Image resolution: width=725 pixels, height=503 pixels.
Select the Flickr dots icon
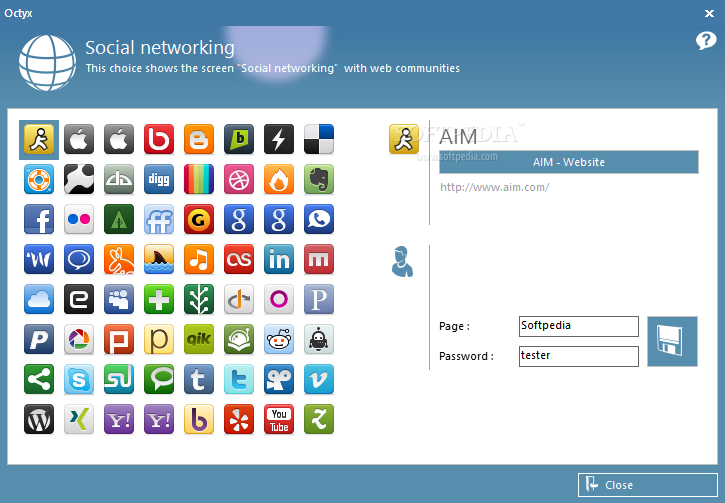[x=79, y=219]
